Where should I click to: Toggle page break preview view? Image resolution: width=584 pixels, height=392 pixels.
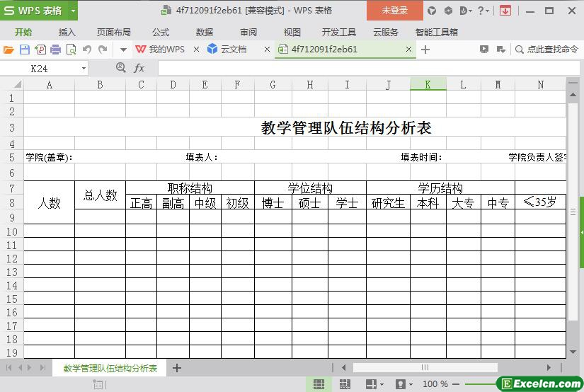(345, 384)
